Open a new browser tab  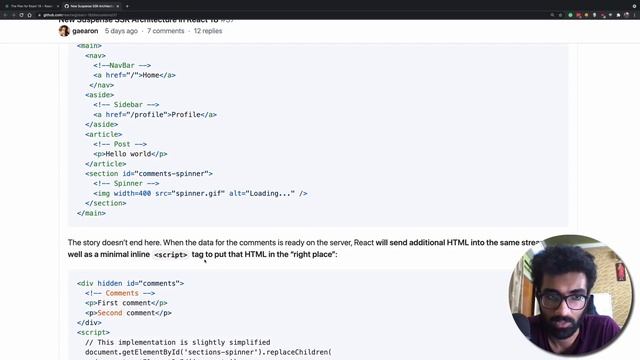click(127, 6)
